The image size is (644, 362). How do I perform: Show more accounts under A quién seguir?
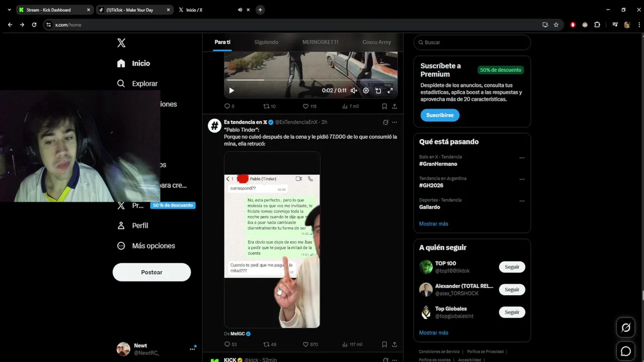click(434, 333)
